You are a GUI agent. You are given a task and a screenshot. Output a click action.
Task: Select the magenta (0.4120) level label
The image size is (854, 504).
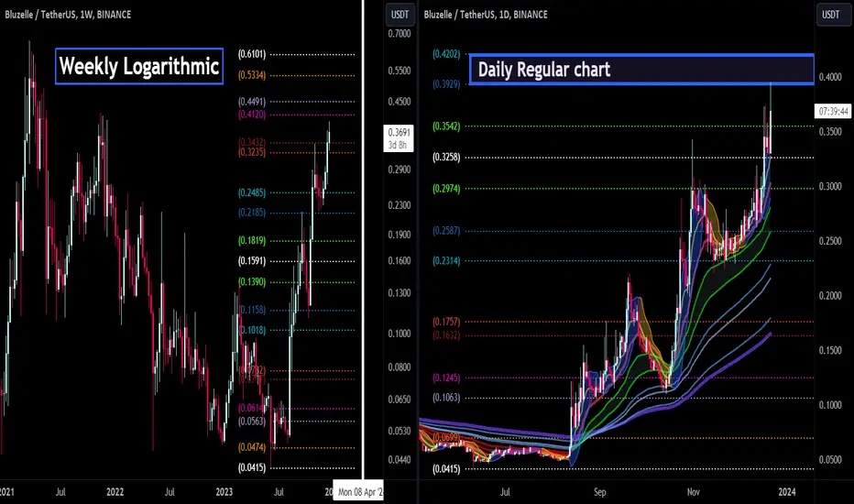click(252, 115)
